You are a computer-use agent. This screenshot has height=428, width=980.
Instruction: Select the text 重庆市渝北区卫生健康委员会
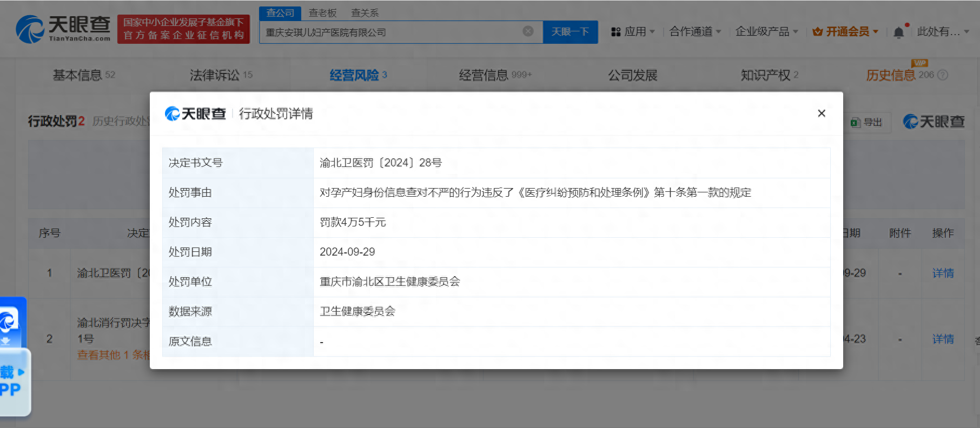(389, 282)
